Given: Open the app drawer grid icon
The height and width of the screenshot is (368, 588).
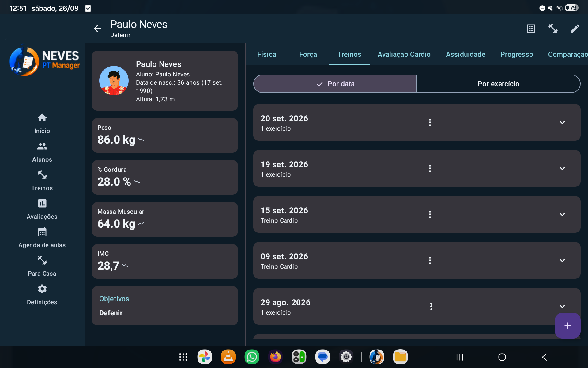Looking at the screenshot, I should [183, 357].
